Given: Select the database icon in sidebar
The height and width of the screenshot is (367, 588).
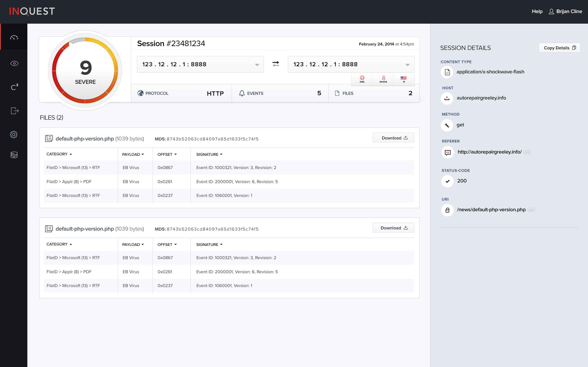Looking at the screenshot, I should pyautogui.click(x=14, y=155).
